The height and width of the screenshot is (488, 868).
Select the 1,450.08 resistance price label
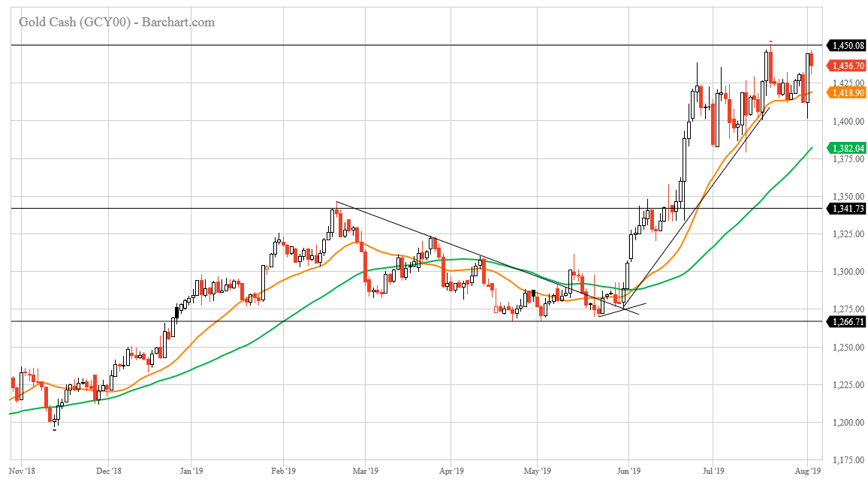pos(846,45)
